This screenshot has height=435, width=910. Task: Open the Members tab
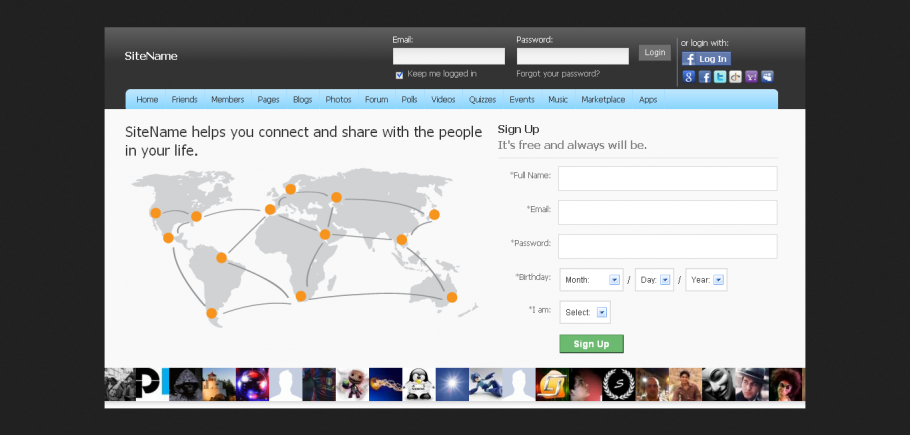coord(228,100)
